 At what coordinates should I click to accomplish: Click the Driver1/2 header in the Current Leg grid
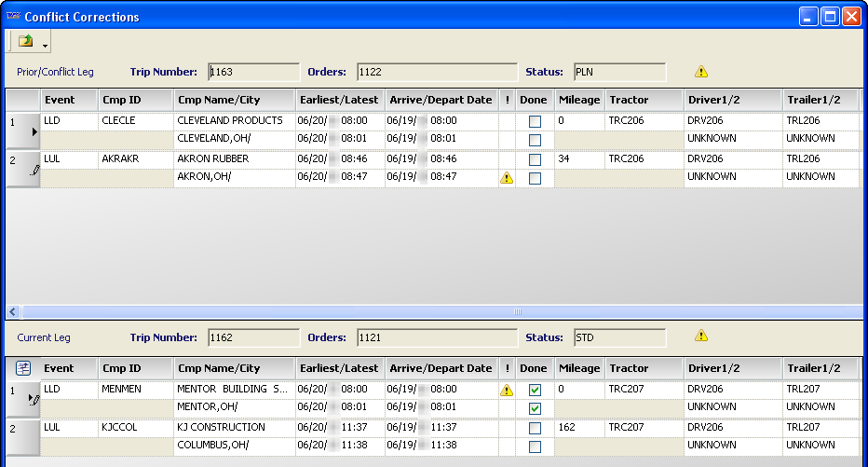click(x=733, y=368)
